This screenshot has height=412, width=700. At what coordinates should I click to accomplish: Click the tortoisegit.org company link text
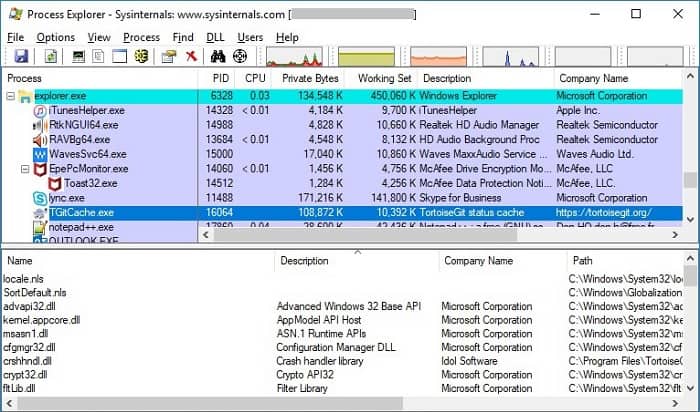(604, 213)
